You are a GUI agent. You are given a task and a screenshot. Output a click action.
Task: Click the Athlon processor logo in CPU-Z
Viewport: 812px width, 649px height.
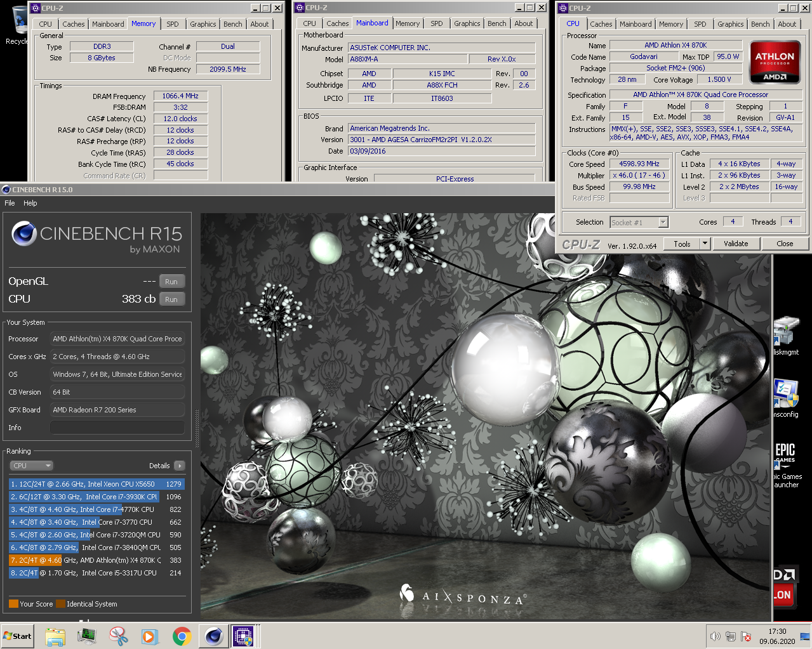tap(775, 62)
